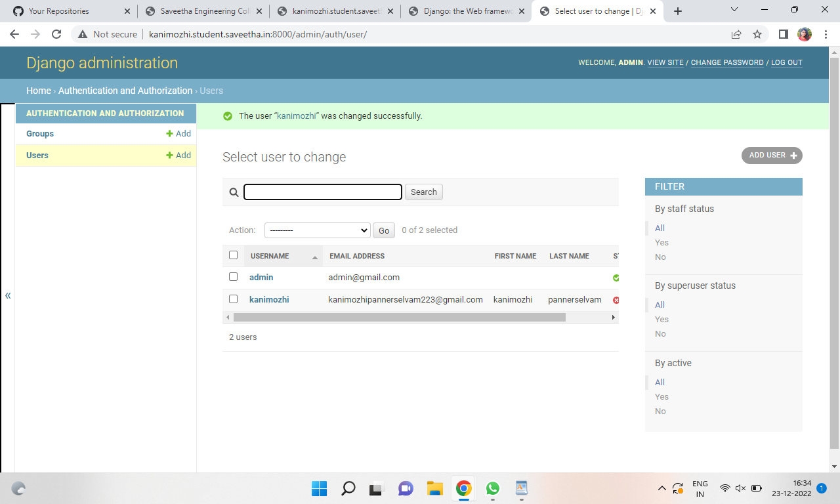Go to Home in the breadcrumb
The width and height of the screenshot is (840, 504).
(39, 91)
